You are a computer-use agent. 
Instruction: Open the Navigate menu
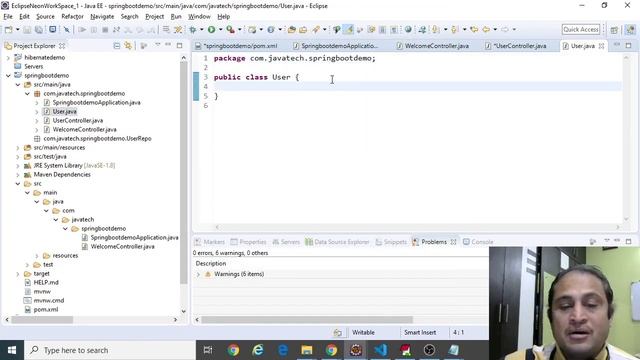[102, 16]
